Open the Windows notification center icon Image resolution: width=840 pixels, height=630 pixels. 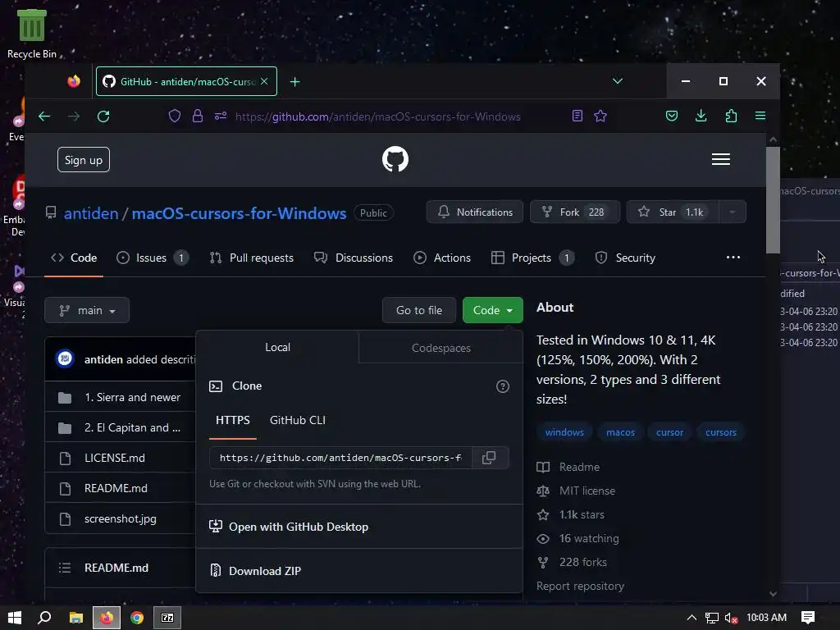[808, 618]
